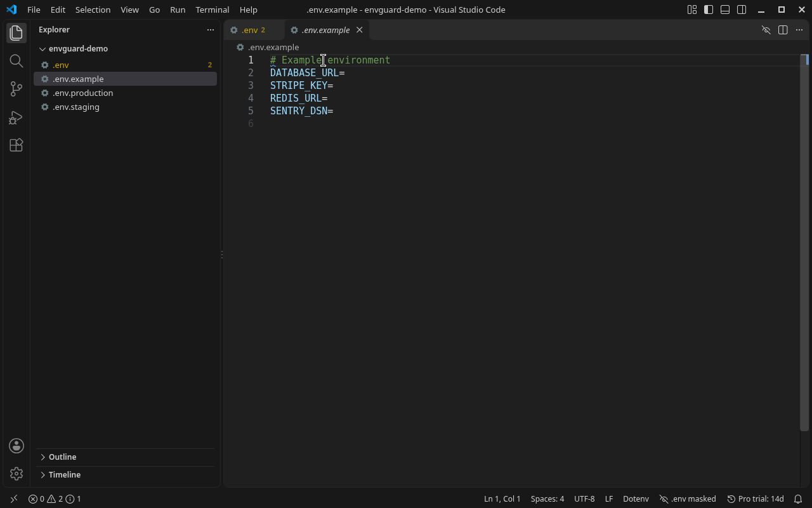
Task: Open the Terminal menu
Action: click(x=213, y=10)
